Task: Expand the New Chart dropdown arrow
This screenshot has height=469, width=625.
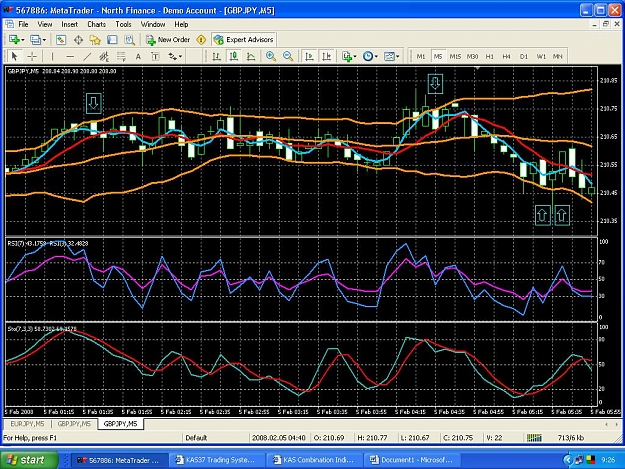Action: pos(23,40)
